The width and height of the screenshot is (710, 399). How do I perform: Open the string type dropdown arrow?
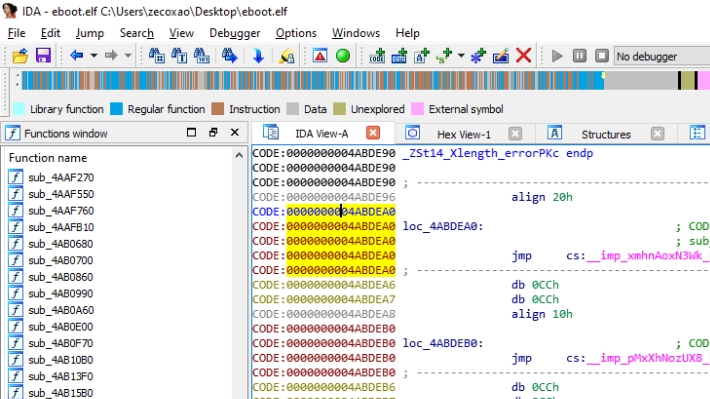(461, 56)
